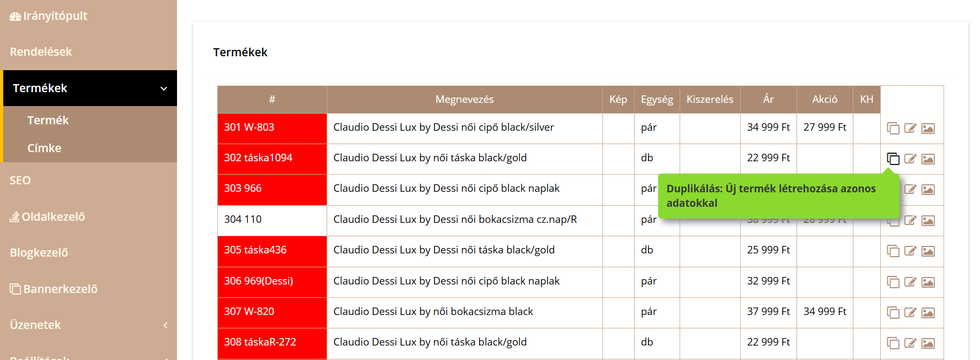Viewport: 980px width, 360px height.
Task: Collapse the Termékek sidebar menu
Action: point(164,88)
